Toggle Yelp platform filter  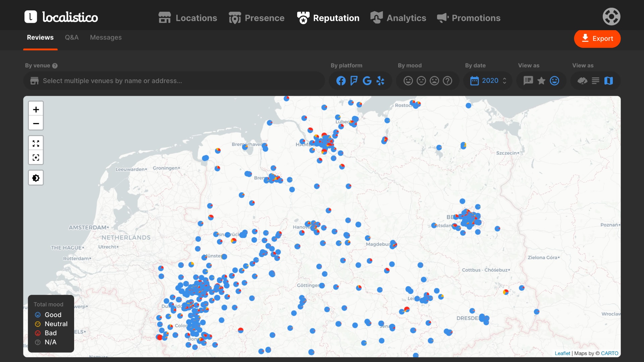(380, 81)
